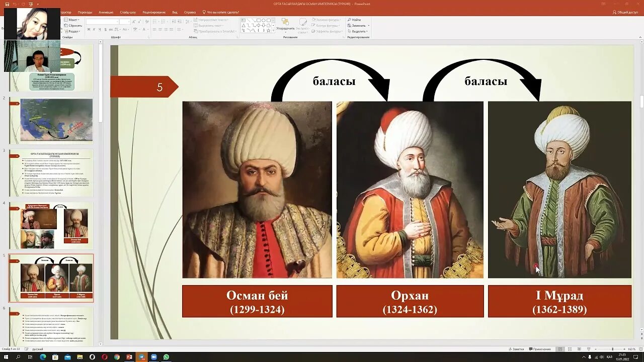The image size is (644, 362).
Task: Open the Animation (Анимация) tab
Action: pyautogui.click(x=106, y=12)
